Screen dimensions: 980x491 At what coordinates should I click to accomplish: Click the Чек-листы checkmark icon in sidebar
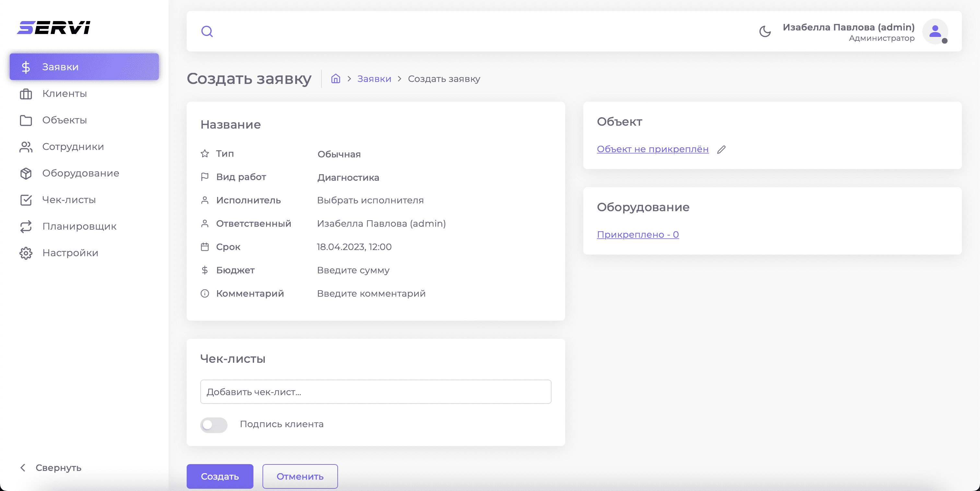[26, 200]
